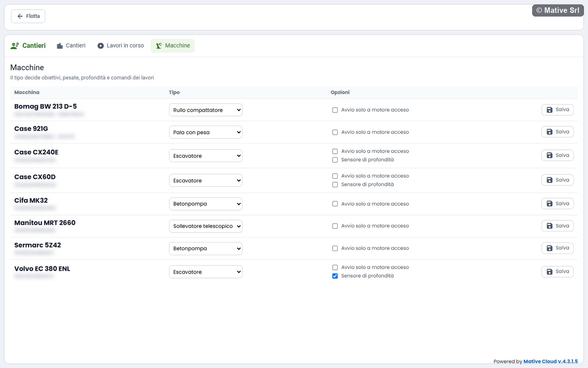Click the excavator icon of Macchine tab
The width and height of the screenshot is (588, 368).
(x=159, y=46)
